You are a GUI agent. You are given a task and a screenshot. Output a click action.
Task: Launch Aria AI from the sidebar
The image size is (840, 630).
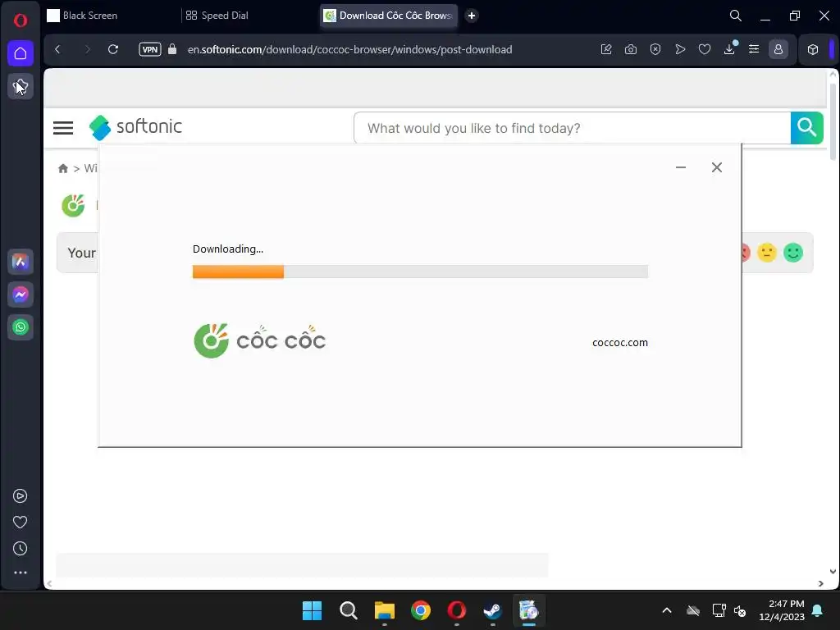click(x=21, y=262)
